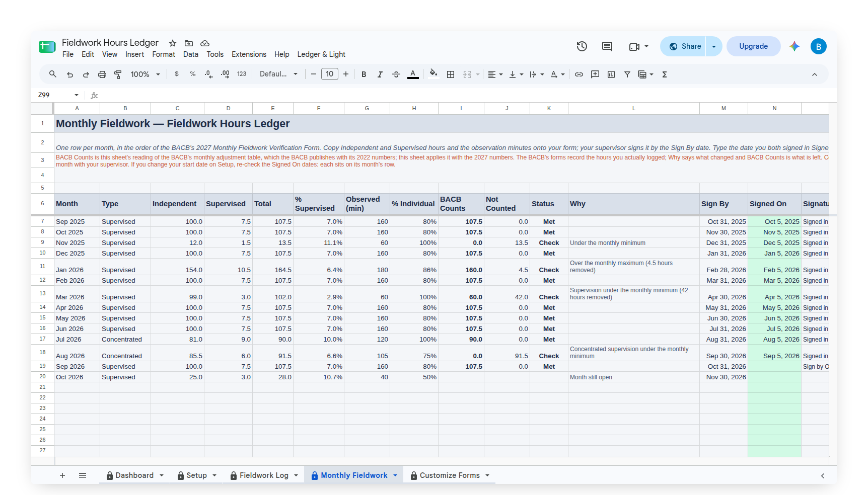Format as percent

click(x=193, y=74)
